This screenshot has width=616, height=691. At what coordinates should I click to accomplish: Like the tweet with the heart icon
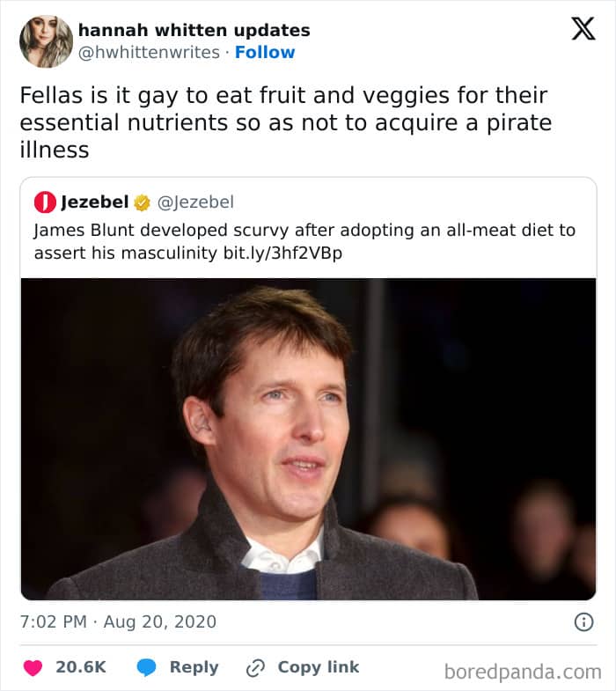pos(33,667)
